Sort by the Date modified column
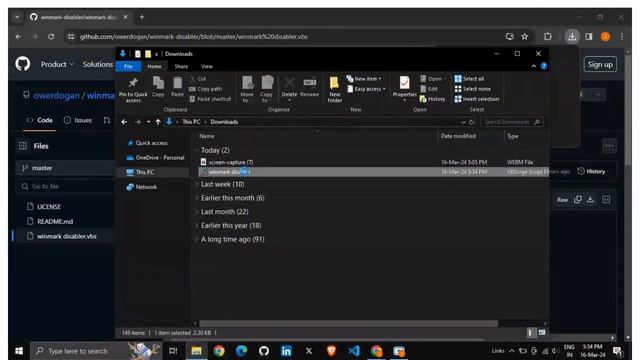The width and height of the screenshot is (640, 360). pyautogui.click(x=458, y=136)
